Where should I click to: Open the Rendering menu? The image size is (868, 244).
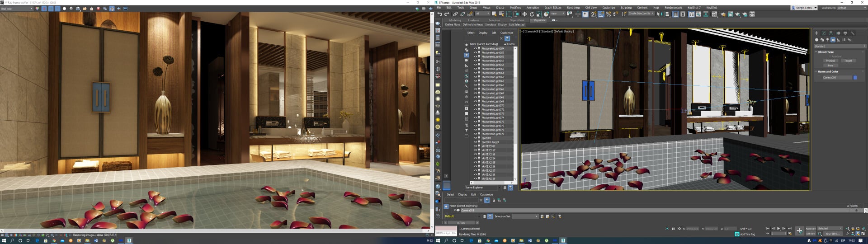point(573,8)
